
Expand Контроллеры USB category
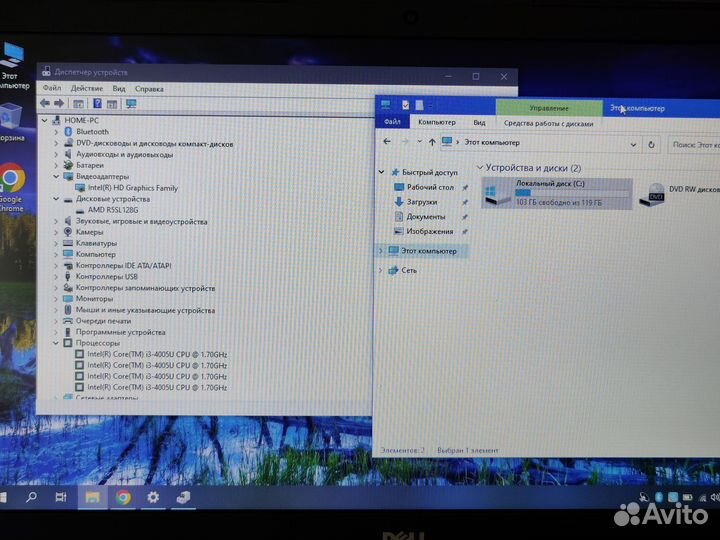56,277
